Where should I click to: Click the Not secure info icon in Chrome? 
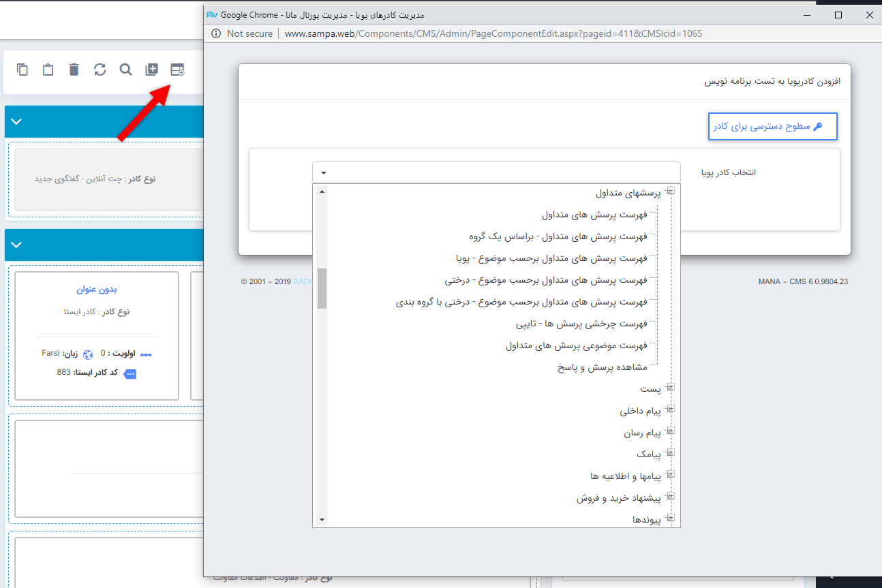tap(215, 33)
